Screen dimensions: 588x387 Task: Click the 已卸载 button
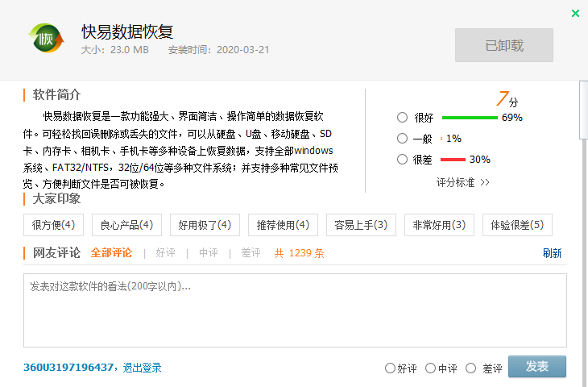[504, 45]
